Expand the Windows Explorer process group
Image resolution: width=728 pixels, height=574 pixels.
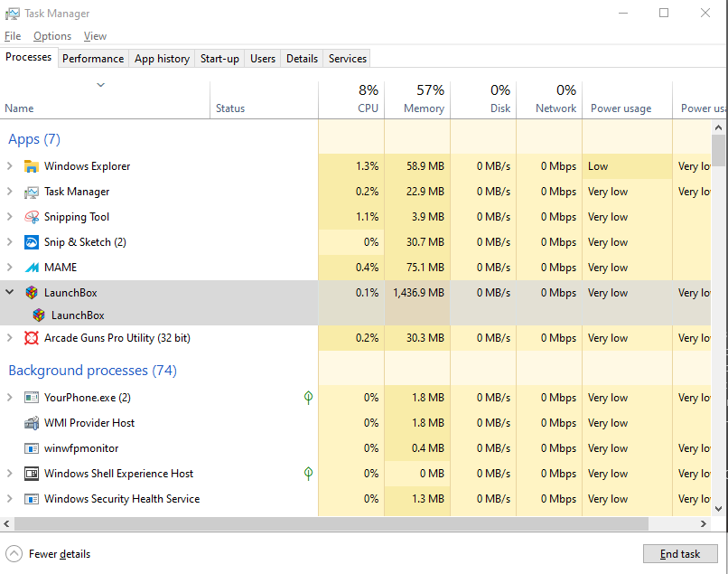(x=9, y=166)
